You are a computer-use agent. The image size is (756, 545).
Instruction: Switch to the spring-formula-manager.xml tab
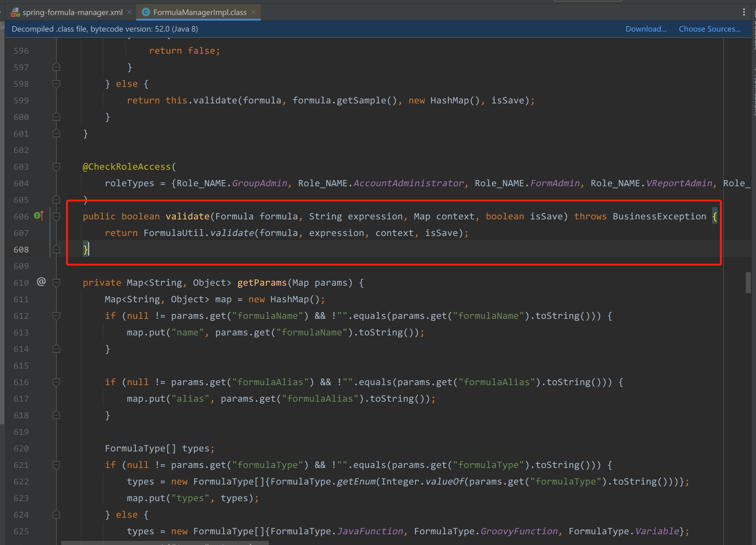pyautogui.click(x=72, y=12)
